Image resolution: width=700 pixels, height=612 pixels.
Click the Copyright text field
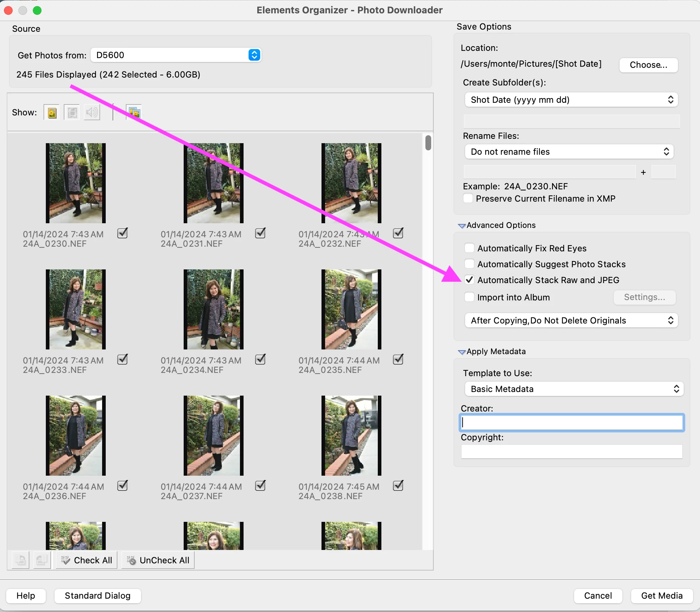point(571,452)
